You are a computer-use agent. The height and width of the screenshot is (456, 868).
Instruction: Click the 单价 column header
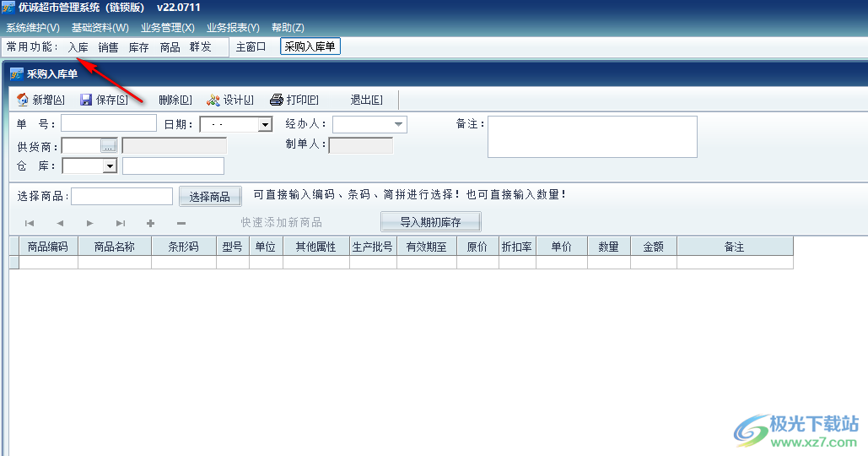click(561, 247)
